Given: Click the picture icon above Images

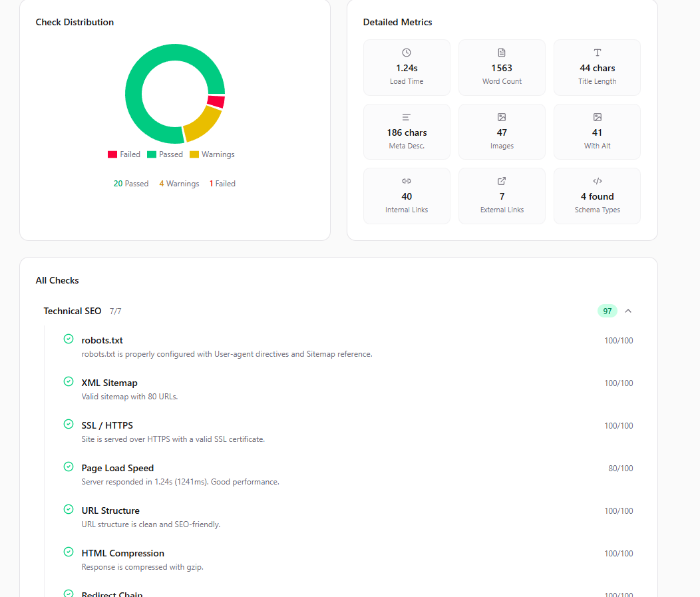Looking at the screenshot, I should click(502, 117).
